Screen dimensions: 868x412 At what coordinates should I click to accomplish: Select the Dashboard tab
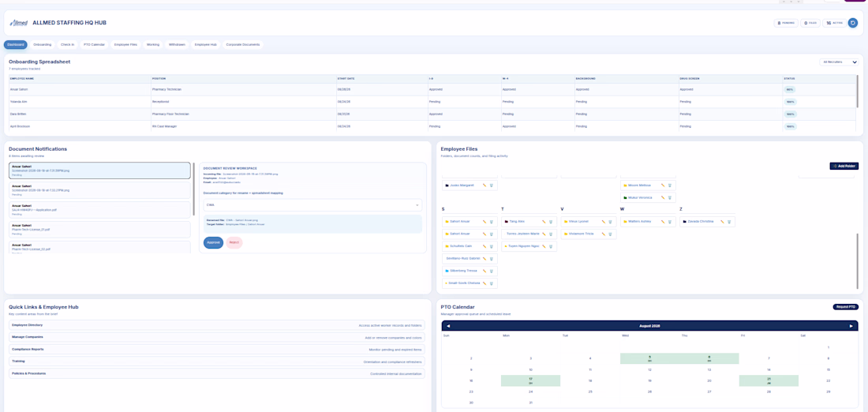click(16, 44)
